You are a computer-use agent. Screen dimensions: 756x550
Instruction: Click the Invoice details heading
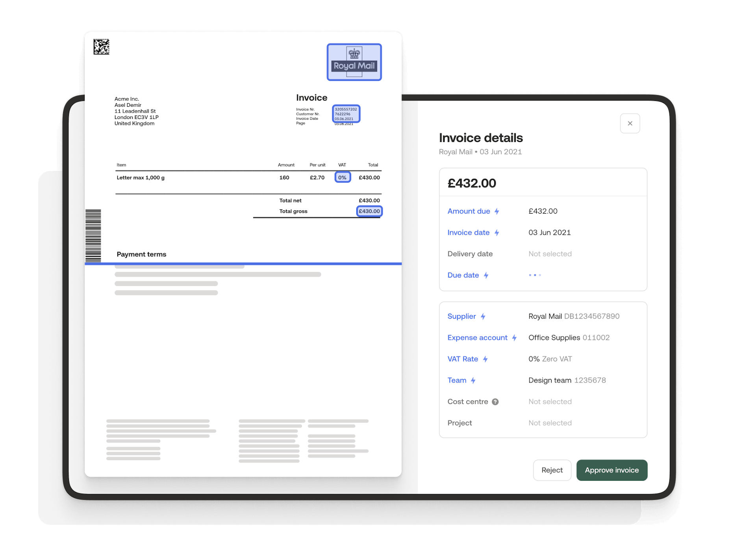pyautogui.click(x=481, y=138)
